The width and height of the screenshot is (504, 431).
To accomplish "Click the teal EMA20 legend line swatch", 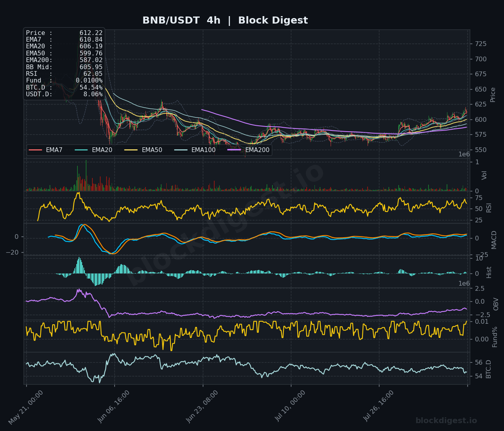I will click(81, 150).
